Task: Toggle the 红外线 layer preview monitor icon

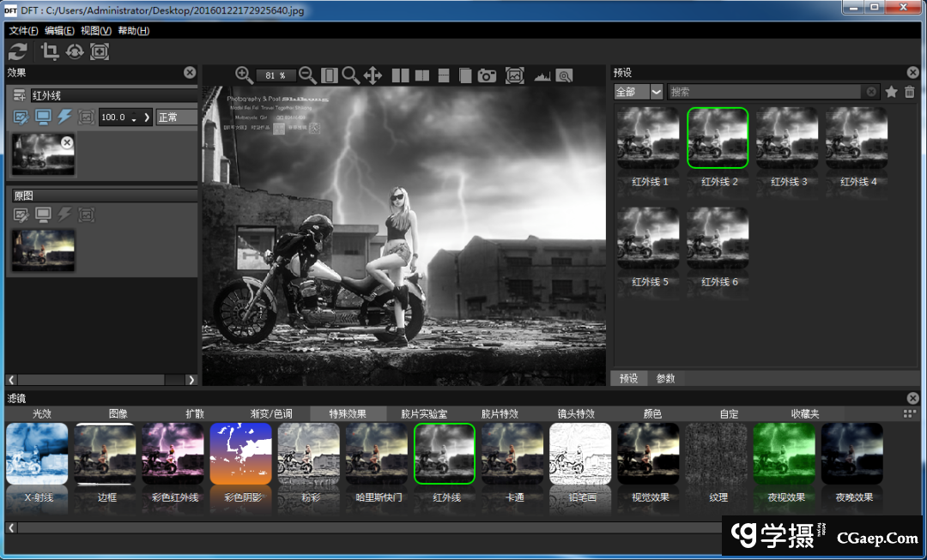Action: pyautogui.click(x=43, y=117)
